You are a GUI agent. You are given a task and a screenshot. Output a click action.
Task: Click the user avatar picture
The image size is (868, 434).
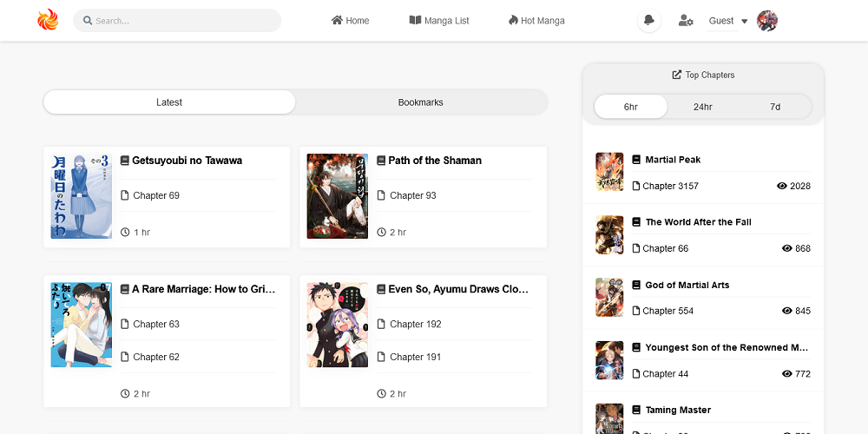pyautogui.click(x=767, y=21)
